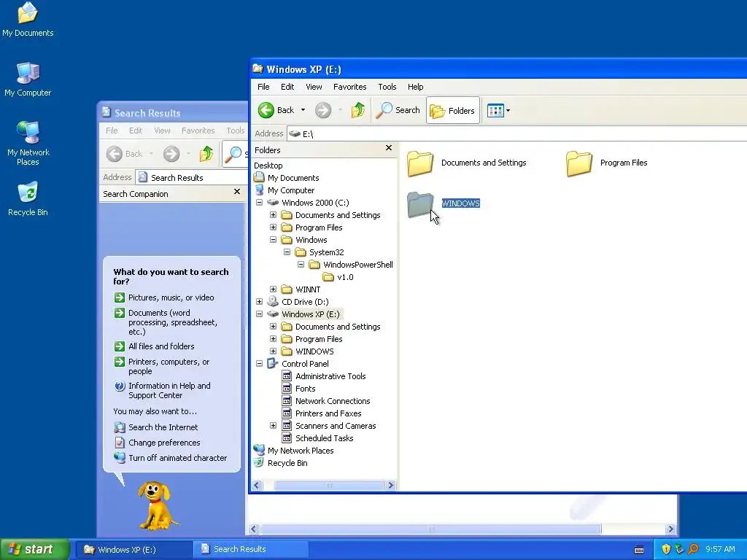The width and height of the screenshot is (747, 560).
Task: Select My Documents in folder tree
Action: [293, 178]
